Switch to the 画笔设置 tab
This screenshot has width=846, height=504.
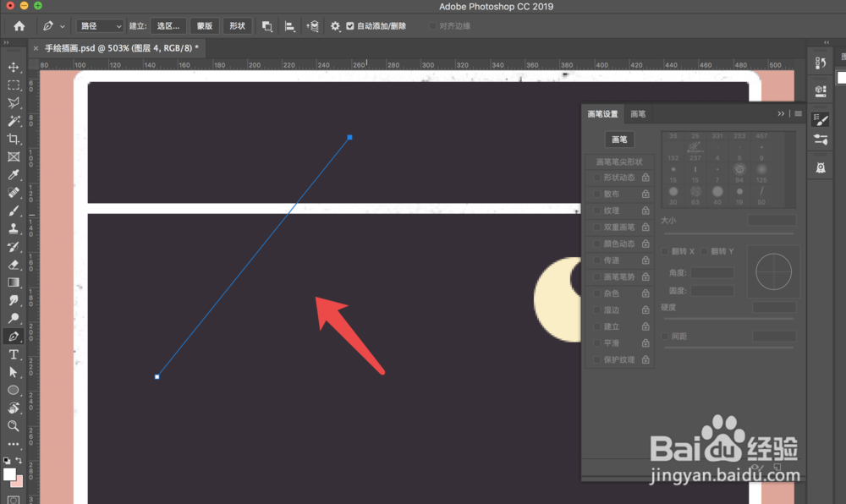click(602, 113)
